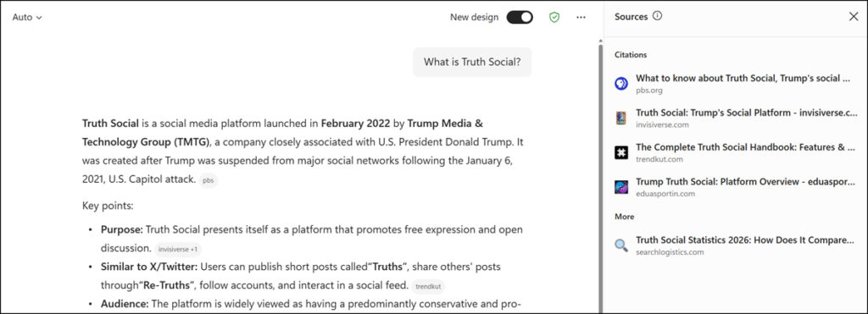Open the trendkut citation chip

(x=428, y=286)
